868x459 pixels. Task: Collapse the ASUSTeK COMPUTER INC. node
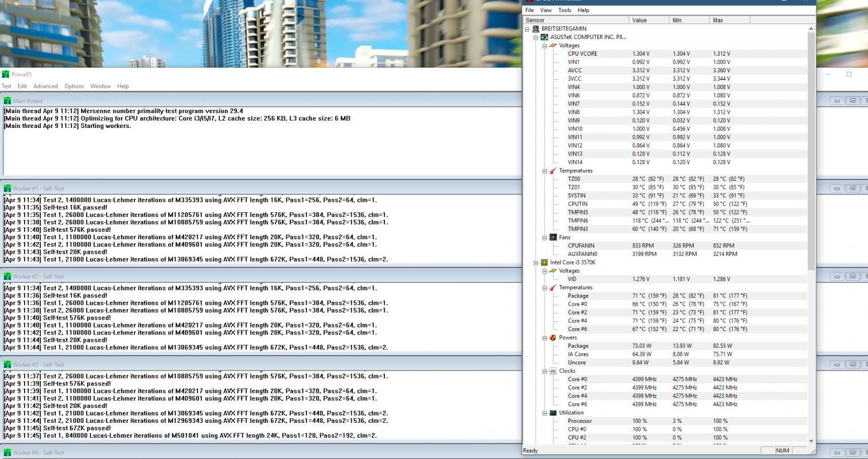pyautogui.click(x=536, y=37)
